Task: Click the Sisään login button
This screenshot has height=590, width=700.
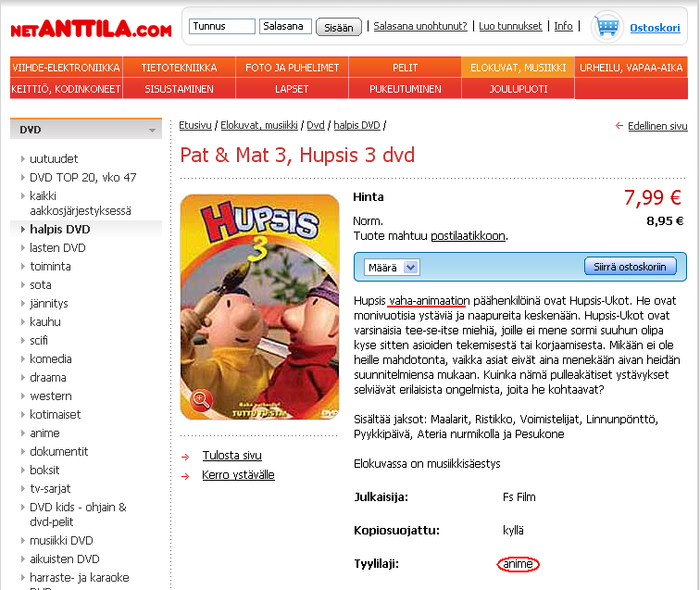Action: click(338, 27)
